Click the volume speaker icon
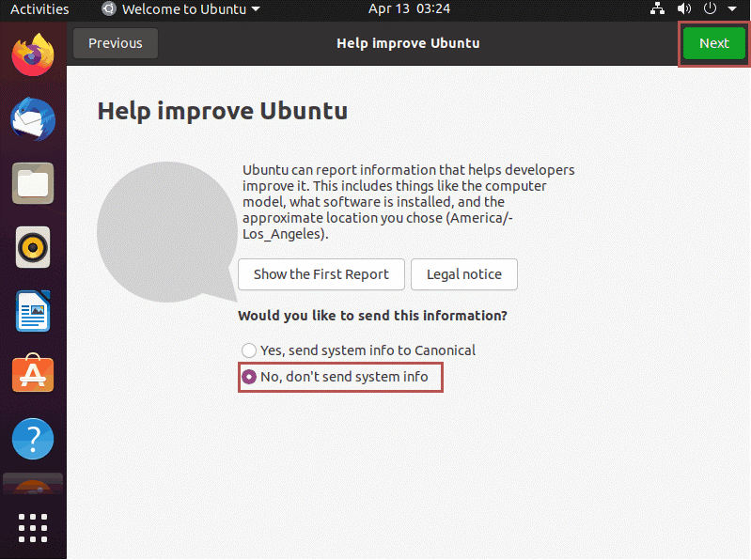This screenshot has height=560, width=751. [x=684, y=8]
